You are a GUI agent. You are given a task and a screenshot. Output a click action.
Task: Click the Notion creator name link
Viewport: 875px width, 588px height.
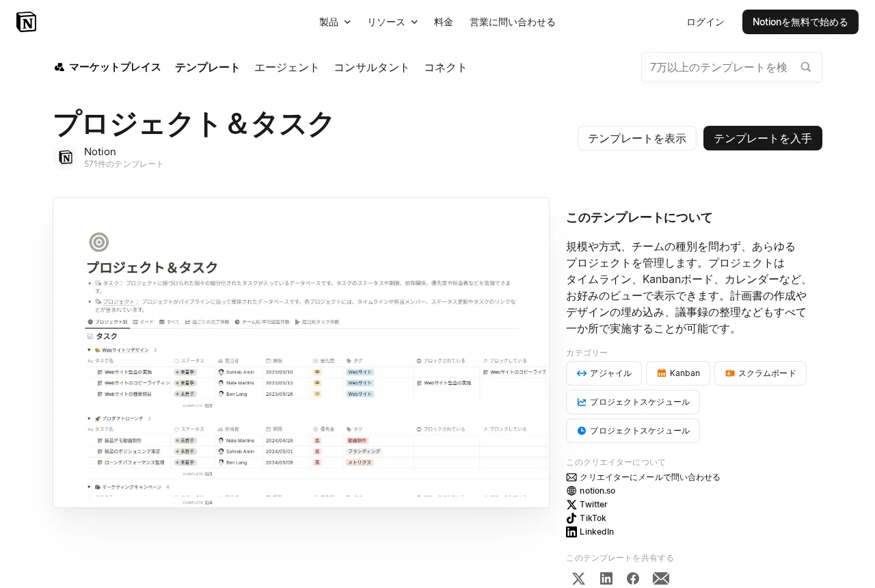point(100,151)
